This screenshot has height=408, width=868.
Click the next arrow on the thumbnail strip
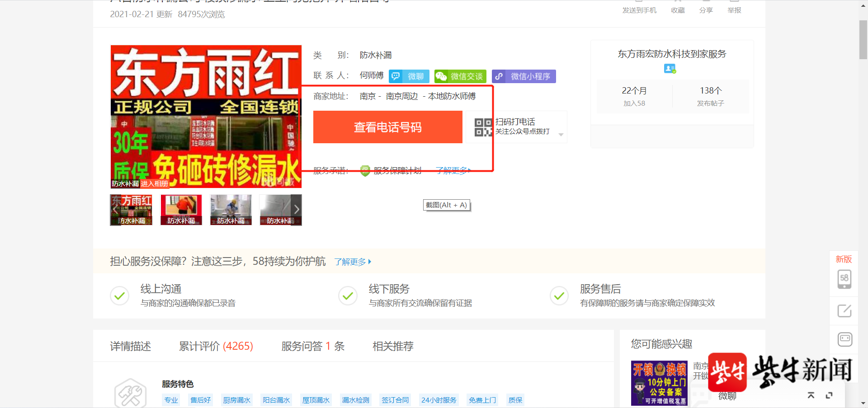(297, 209)
